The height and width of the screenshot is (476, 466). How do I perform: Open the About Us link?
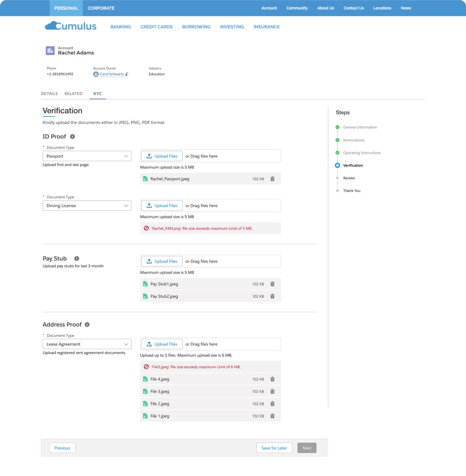pos(326,8)
